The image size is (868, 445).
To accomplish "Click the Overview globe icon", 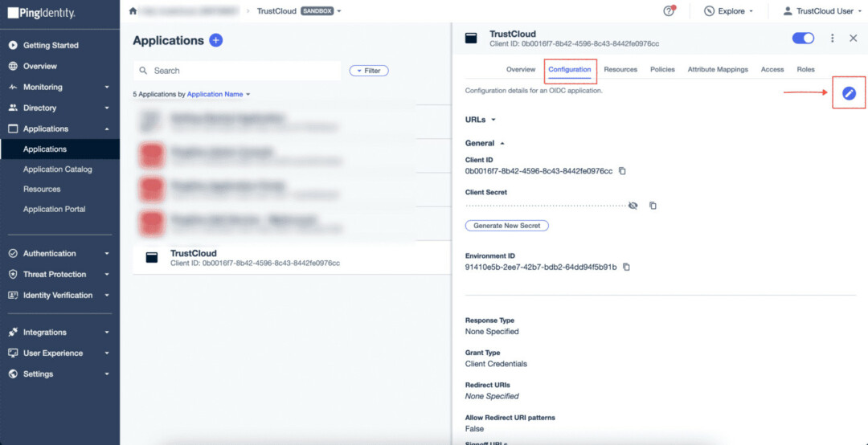I will click(14, 67).
